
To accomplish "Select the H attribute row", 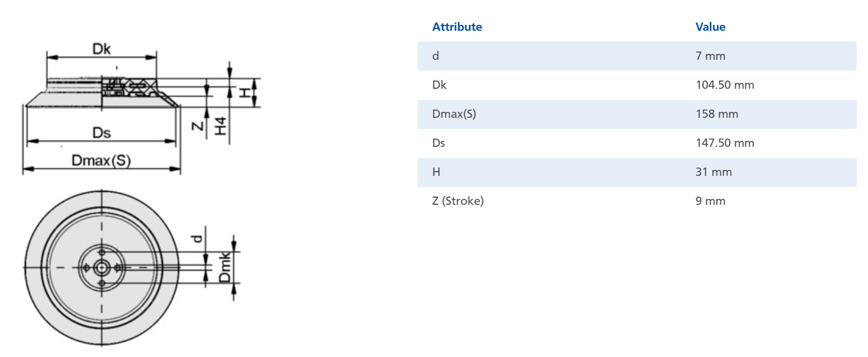I will coord(637,172).
